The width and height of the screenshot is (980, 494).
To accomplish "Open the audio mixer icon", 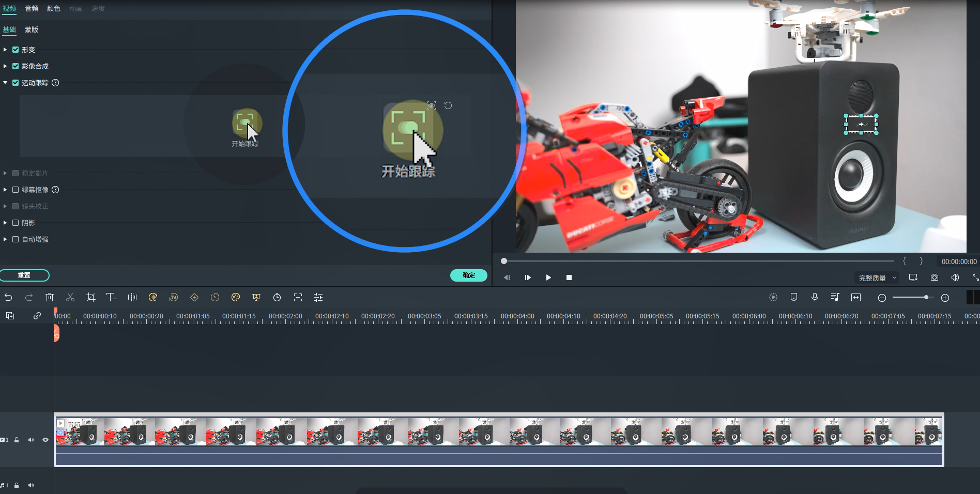I will click(x=835, y=297).
